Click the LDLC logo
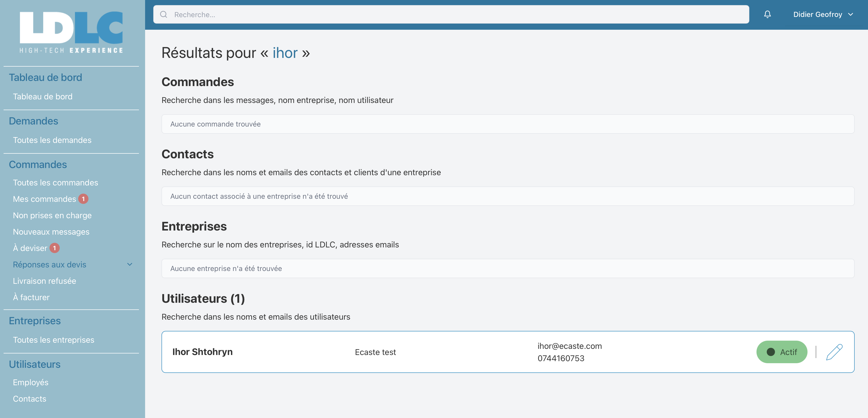868x418 pixels. coord(71,32)
